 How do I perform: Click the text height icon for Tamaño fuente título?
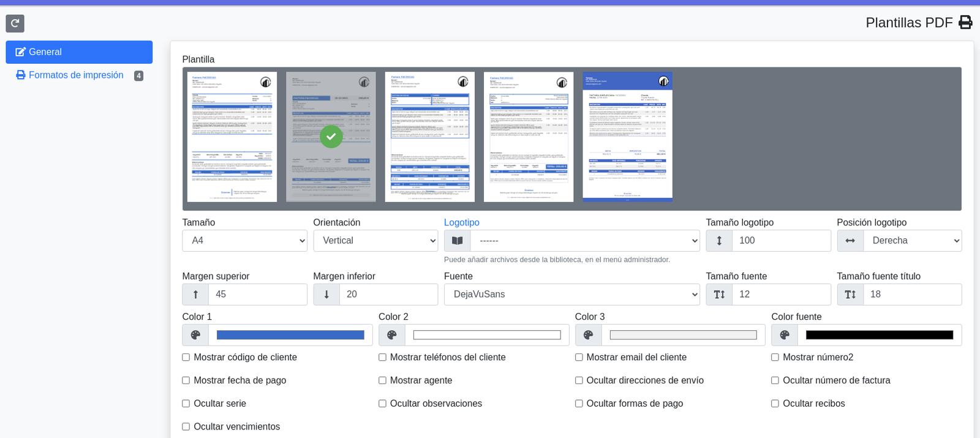850,295
